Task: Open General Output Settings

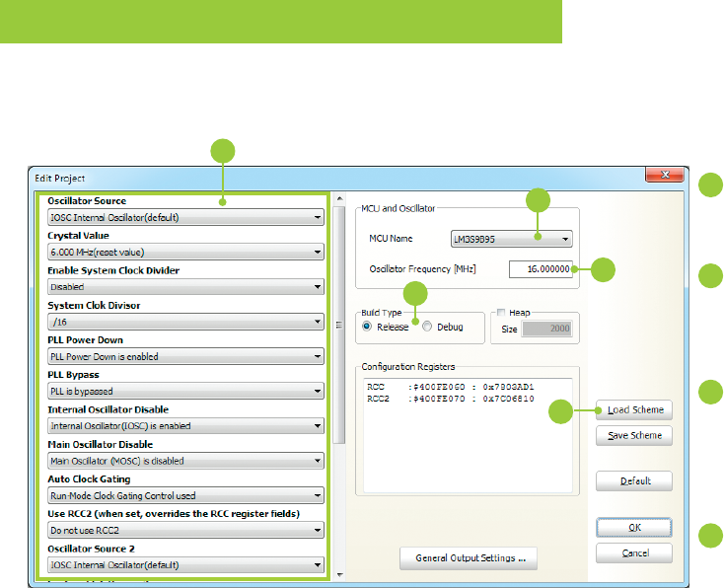Action: click(x=469, y=558)
